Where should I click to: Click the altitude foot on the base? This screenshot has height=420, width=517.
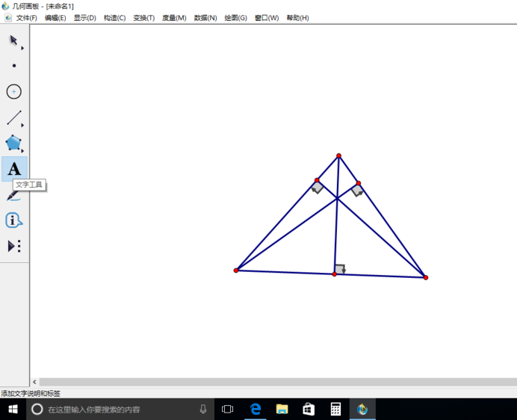pyautogui.click(x=335, y=274)
